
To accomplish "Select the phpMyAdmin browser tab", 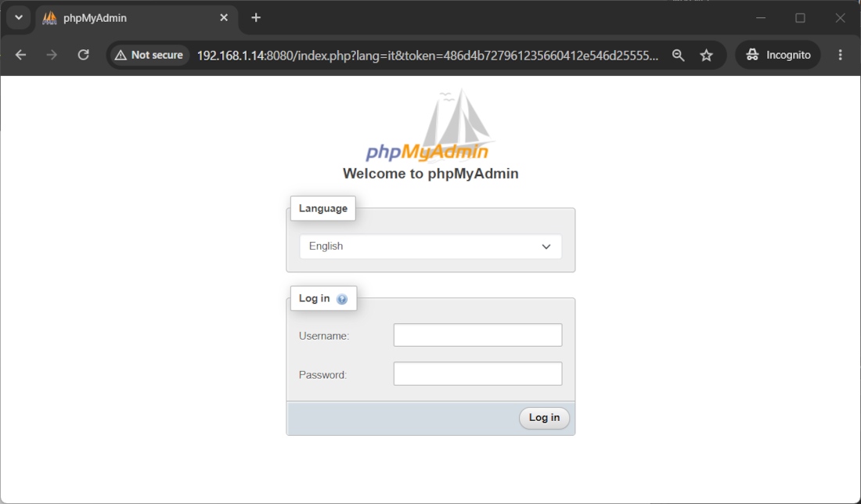I will point(137,17).
